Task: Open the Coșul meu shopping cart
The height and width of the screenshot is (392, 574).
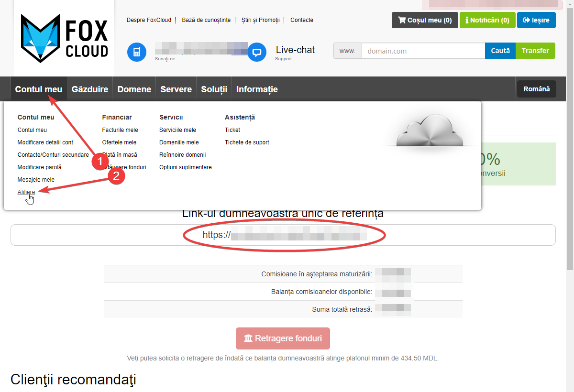Action: point(425,20)
